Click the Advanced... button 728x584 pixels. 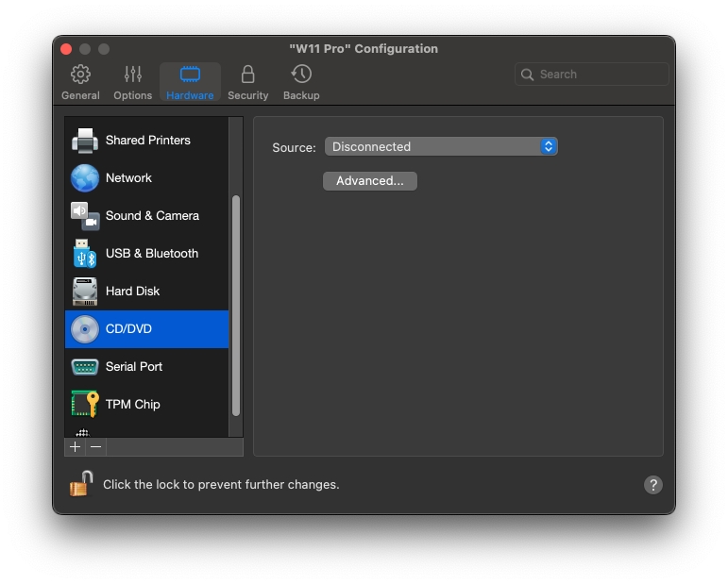(x=370, y=181)
